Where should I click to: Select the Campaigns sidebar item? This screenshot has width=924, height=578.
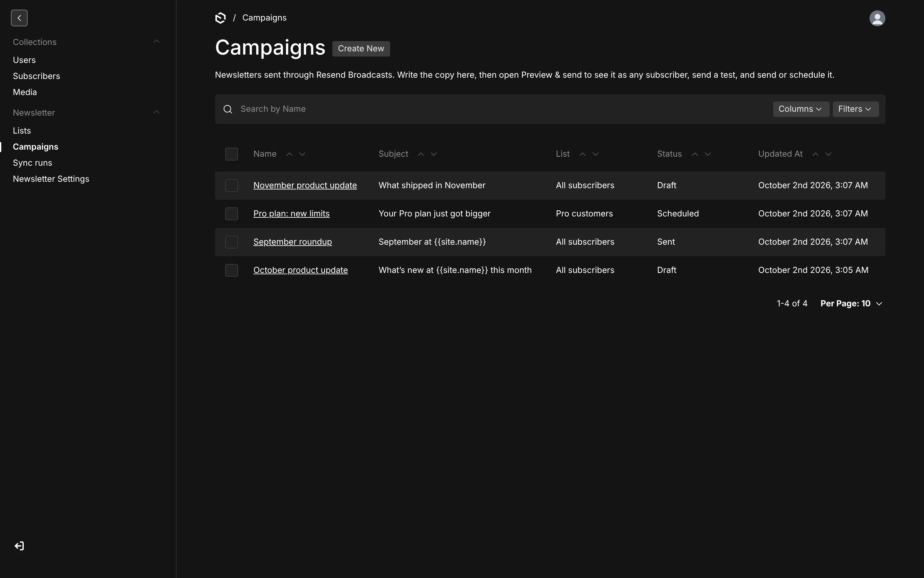[x=36, y=147]
